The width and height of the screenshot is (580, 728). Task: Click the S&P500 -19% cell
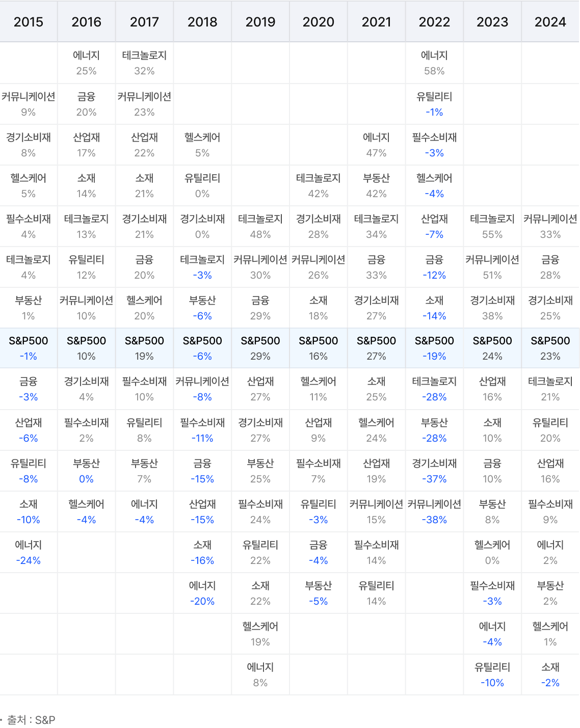[434, 348]
